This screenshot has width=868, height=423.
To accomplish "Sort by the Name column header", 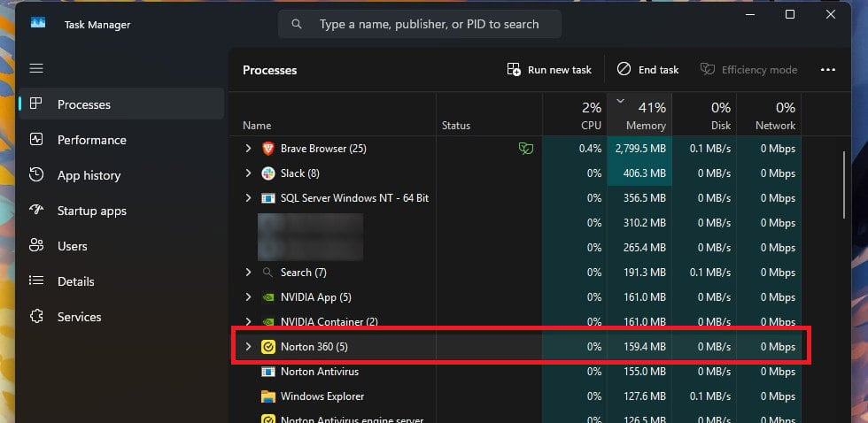I will click(x=333, y=114).
